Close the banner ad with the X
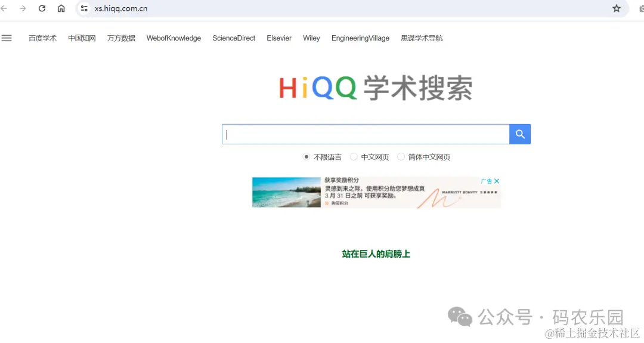Image resolution: width=644 pixels, height=343 pixels. [x=497, y=181]
